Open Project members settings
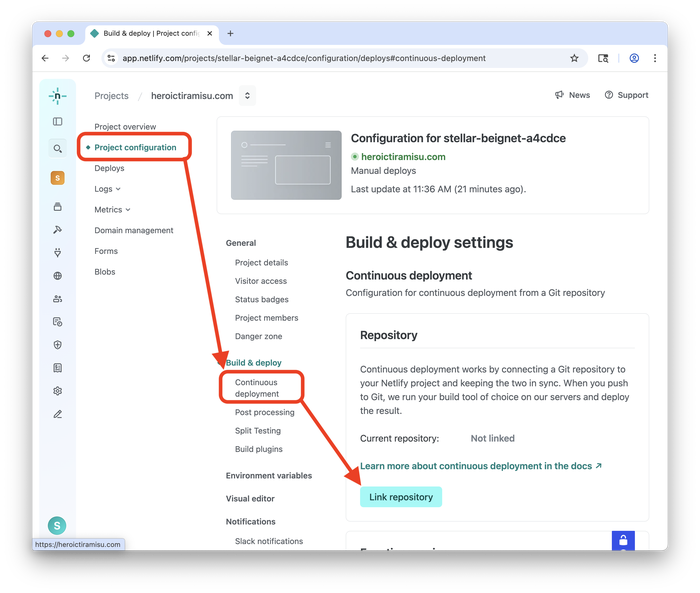 [x=267, y=318]
